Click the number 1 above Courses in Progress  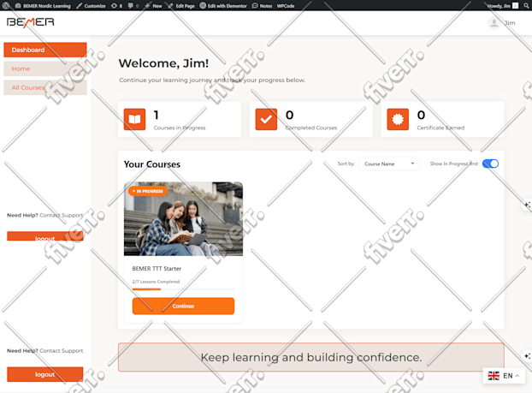pyautogui.click(x=156, y=115)
